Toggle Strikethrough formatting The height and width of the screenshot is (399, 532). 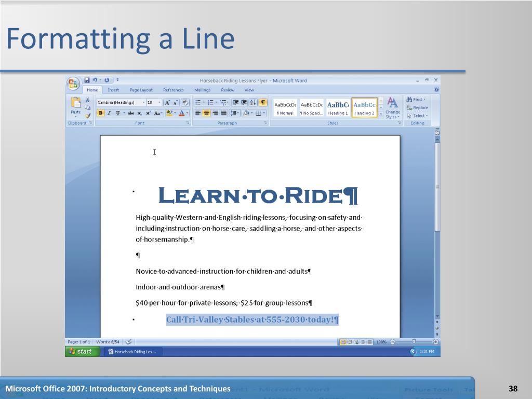click(130, 113)
